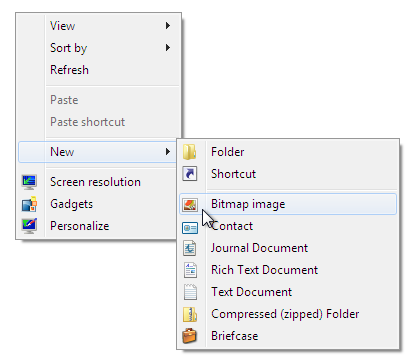The width and height of the screenshot is (414, 360).
Task: Click the Compressed zipped Folder icon
Action: [x=190, y=314]
